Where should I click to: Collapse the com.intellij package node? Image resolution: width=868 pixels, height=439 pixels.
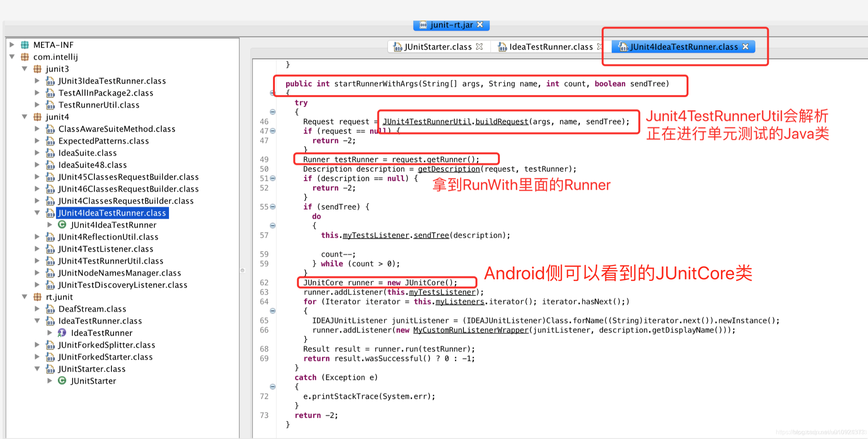click(x=12, y=57)
